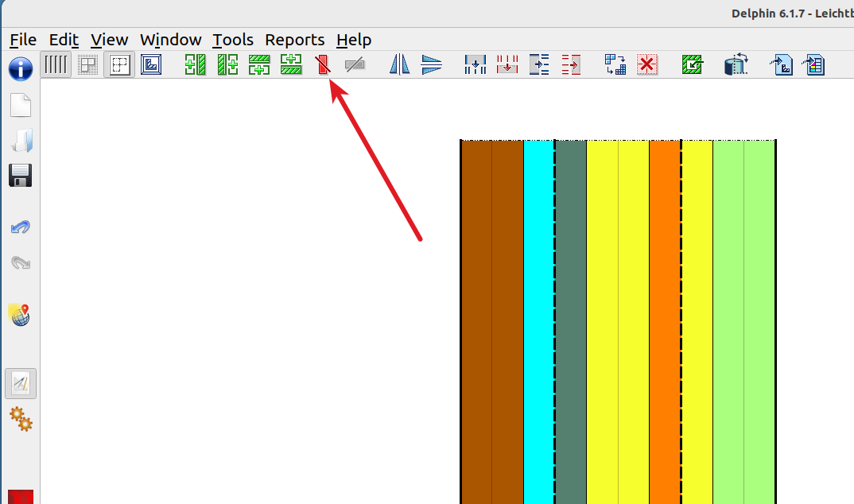Open the globe with location pin icon
The width and height of the screenshot is (854, 504).
(x=20, y=315)
